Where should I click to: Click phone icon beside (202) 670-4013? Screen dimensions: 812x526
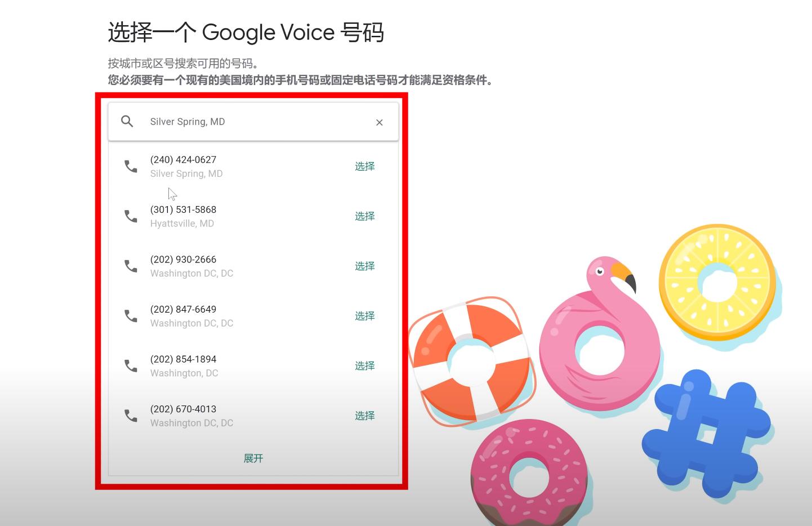coord(131,416)
